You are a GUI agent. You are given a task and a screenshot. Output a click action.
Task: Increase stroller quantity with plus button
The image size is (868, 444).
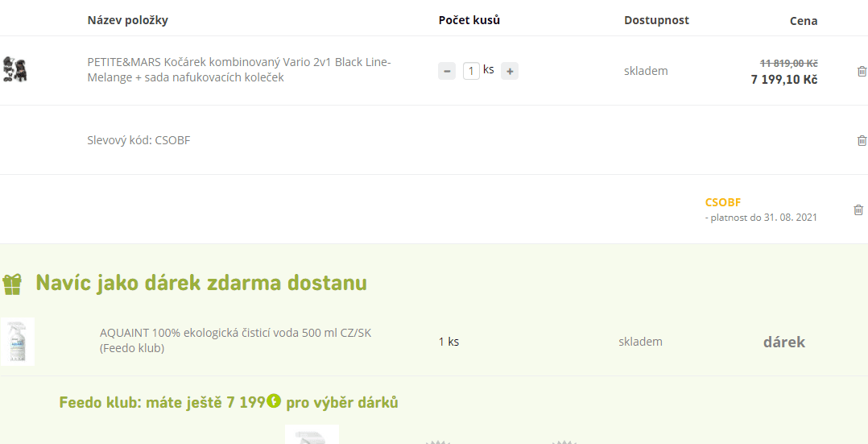pos(510,71)
